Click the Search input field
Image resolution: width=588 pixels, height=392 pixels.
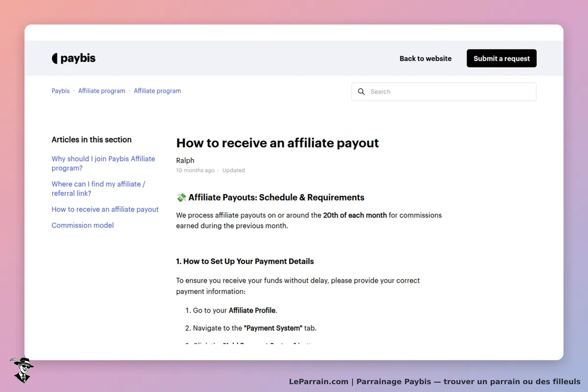(444, 92)
